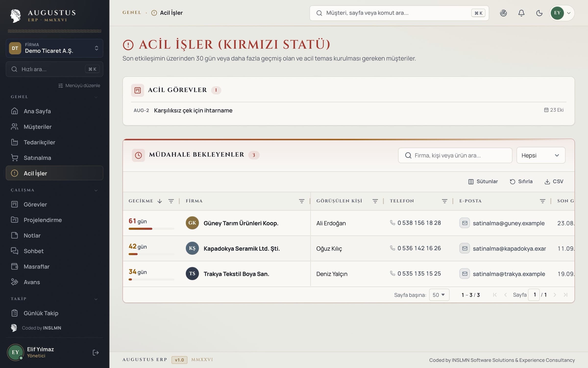Open the Hepsi filter dropdown
This screenshot has height=368, width=588.
coord(541,155)
